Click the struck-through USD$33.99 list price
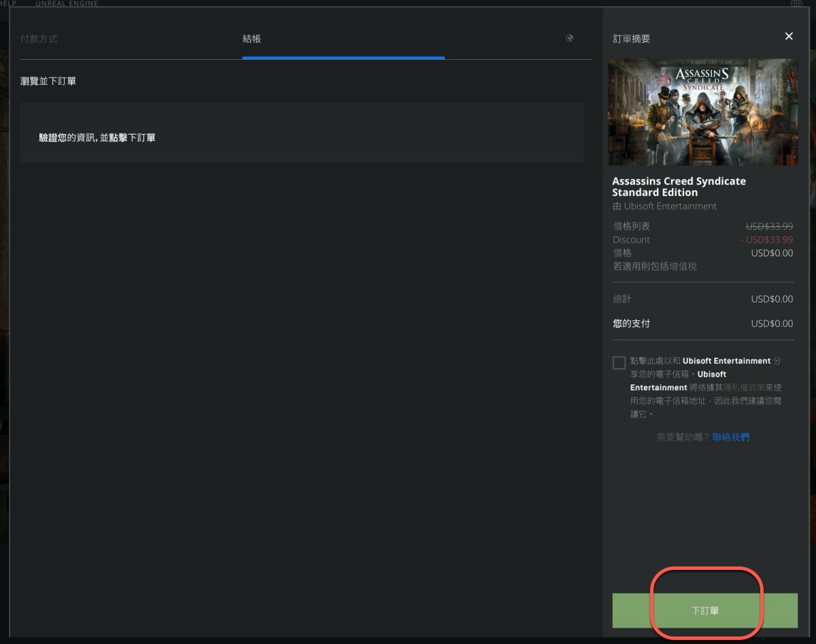Image resolution: width=816 pixels, height=644 pixels. point(769,226)
